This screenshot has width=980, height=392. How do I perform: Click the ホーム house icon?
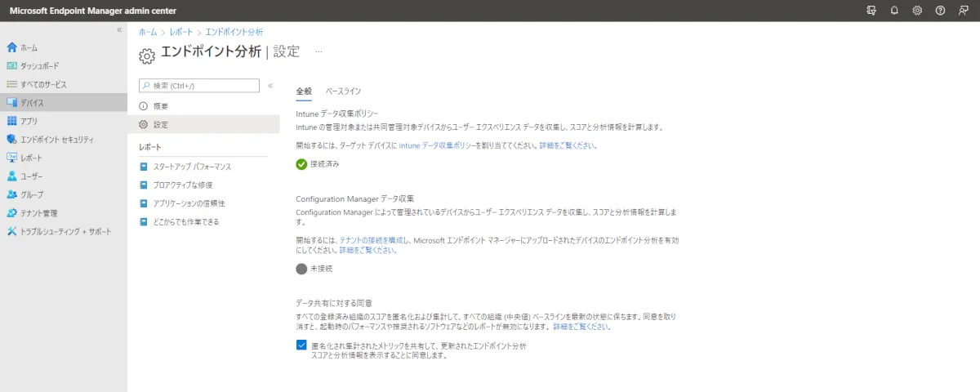point(11,47)
